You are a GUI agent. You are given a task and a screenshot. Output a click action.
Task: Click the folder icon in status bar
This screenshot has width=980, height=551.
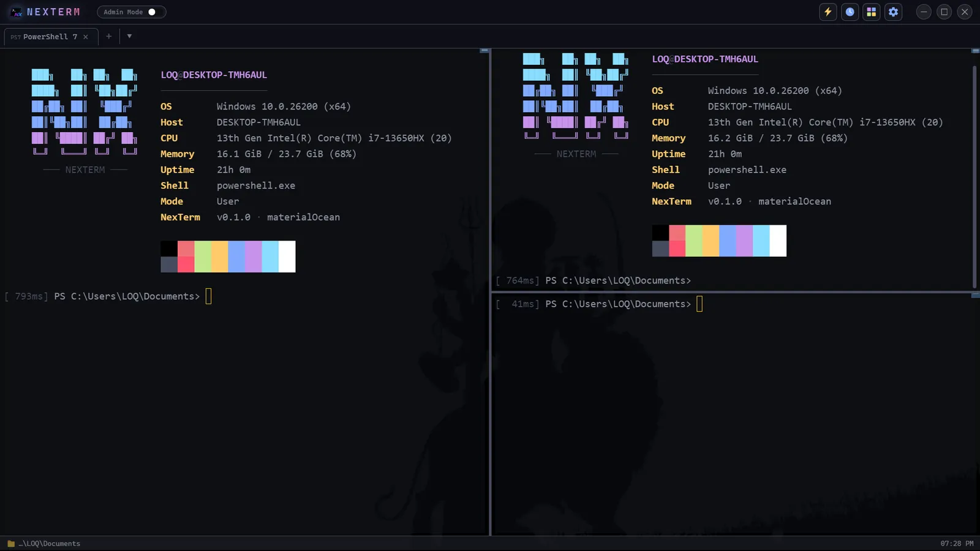(x=11, y=544)
